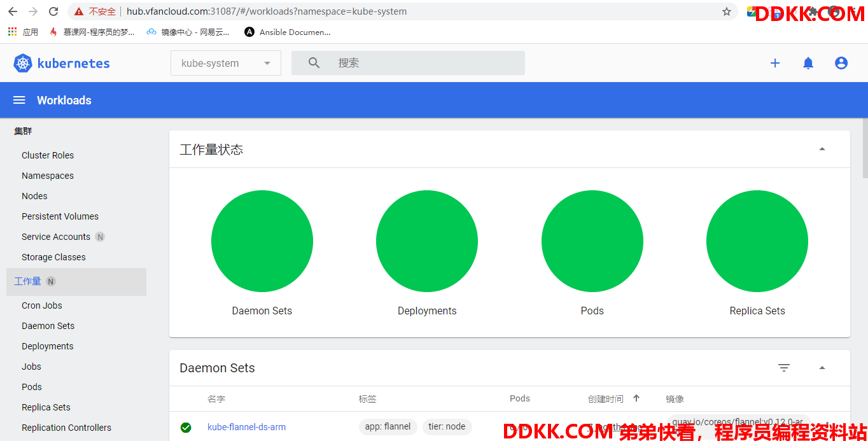Image resolution: width=868 pixels, height=441 pixels.
Task: Click the magnifier search icon
Action: (x=314, y=63)
